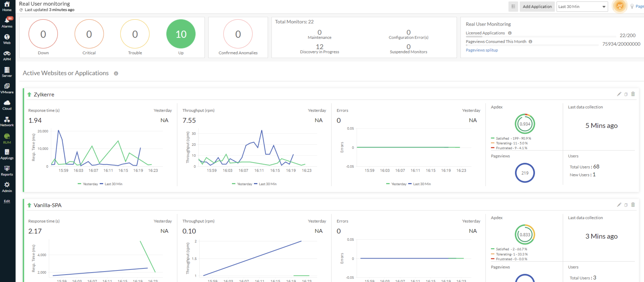The height and width of the screenshot is (282, 644).
Task: Open the Zylkerre application
Action: 44,94
